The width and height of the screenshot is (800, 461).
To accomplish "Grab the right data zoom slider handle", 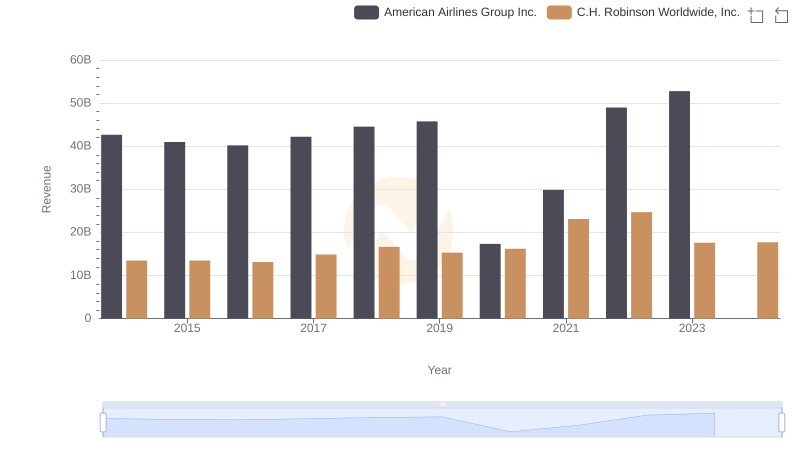I will point(782,423).
